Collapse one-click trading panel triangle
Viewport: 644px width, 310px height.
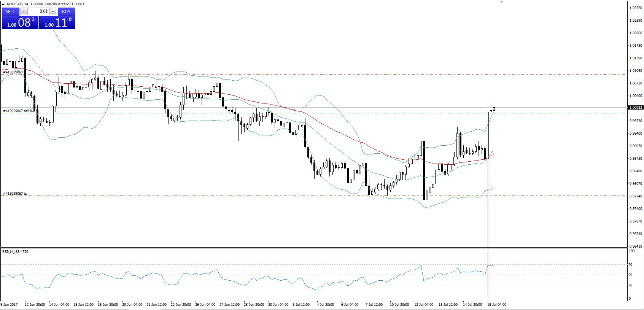pyautogui.click(x=3, y=4)
